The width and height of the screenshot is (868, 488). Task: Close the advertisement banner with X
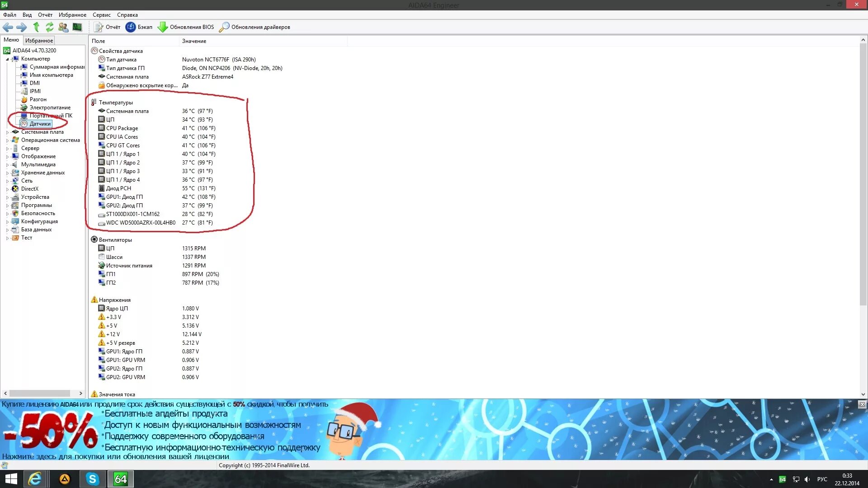(862, 404)
